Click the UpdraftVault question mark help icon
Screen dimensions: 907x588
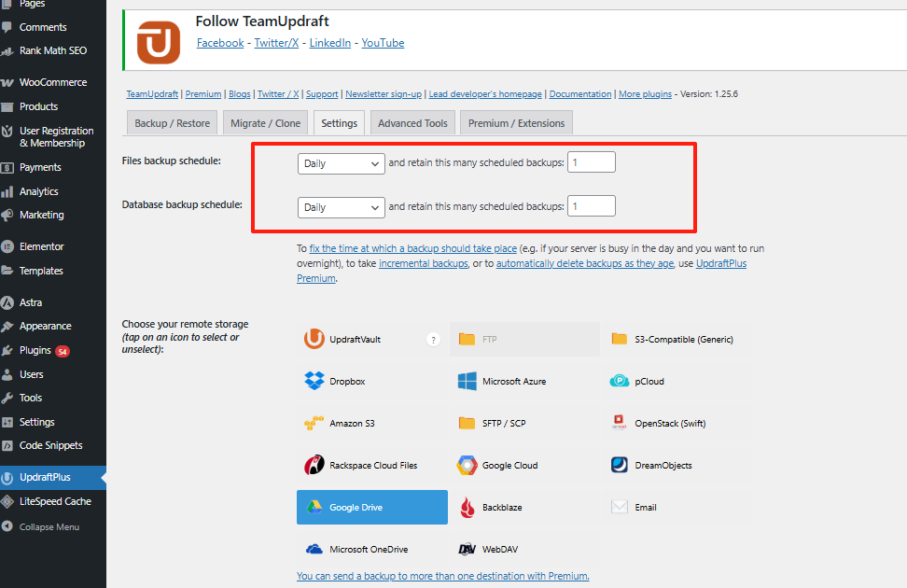(x=433, y=340)
